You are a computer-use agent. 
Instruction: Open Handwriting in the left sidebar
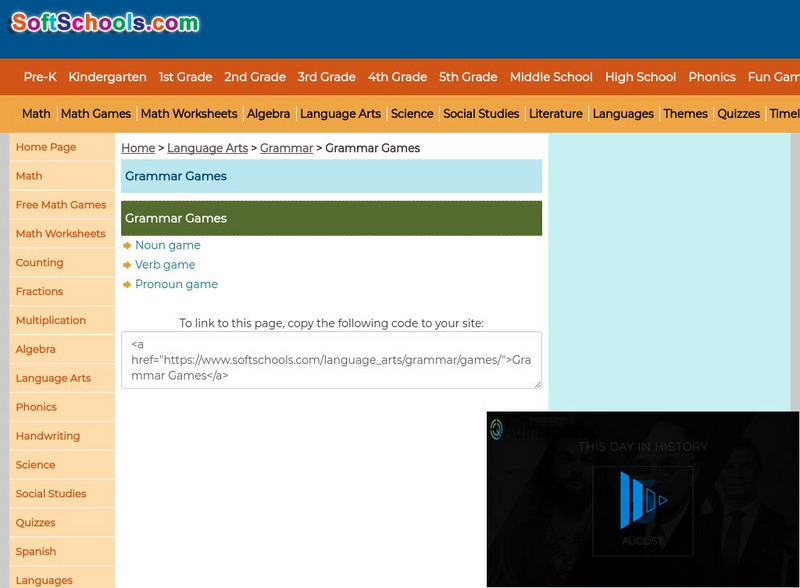tap(62, 436)
